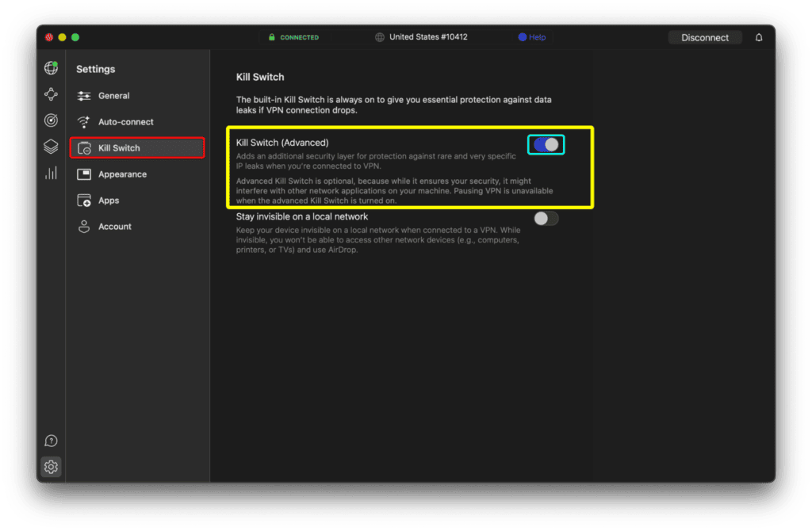Select the Auto-connect wifi icon
Screen dimensions: 812x531
pyautogui.click(x=85, y=121)
